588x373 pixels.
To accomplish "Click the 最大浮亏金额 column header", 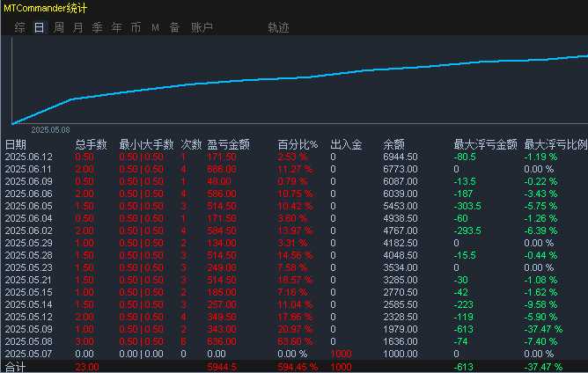I will click(x=485, y=144).
